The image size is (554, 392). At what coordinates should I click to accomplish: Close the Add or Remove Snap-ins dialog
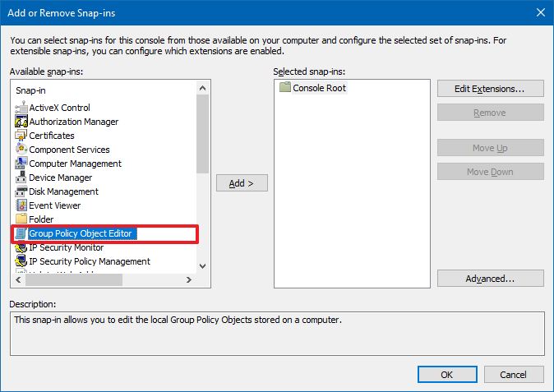click(x=541, y=12)
